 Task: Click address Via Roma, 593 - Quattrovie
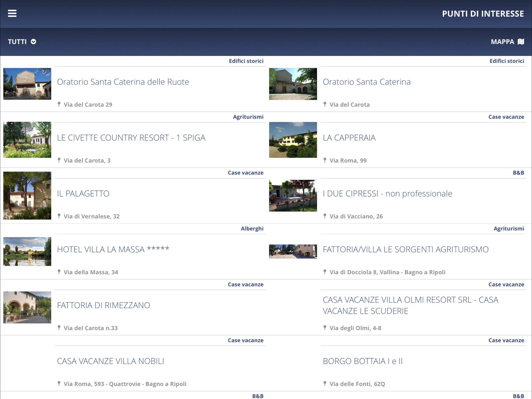pos(125,384)
